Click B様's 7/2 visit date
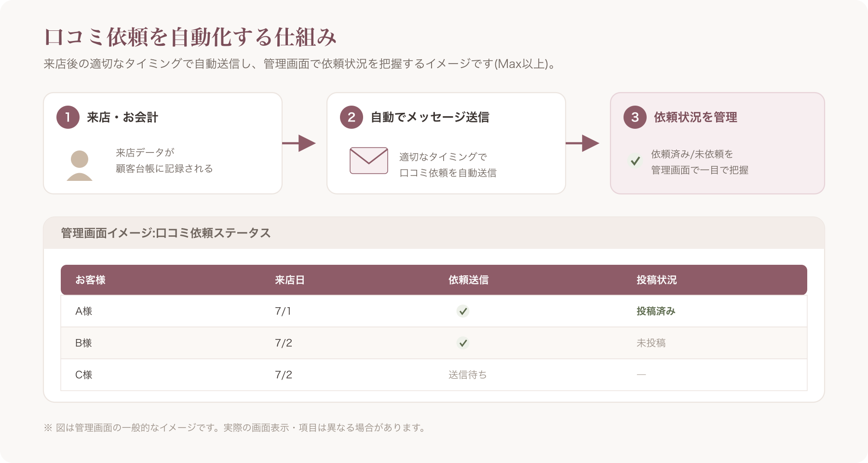 (x=284, y=343)
